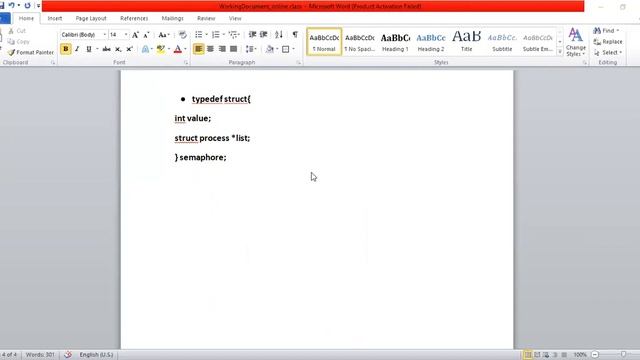This screenshot has width=640, height=360.
Task: Open Change Case dropdown
Action: coord(164,35)
